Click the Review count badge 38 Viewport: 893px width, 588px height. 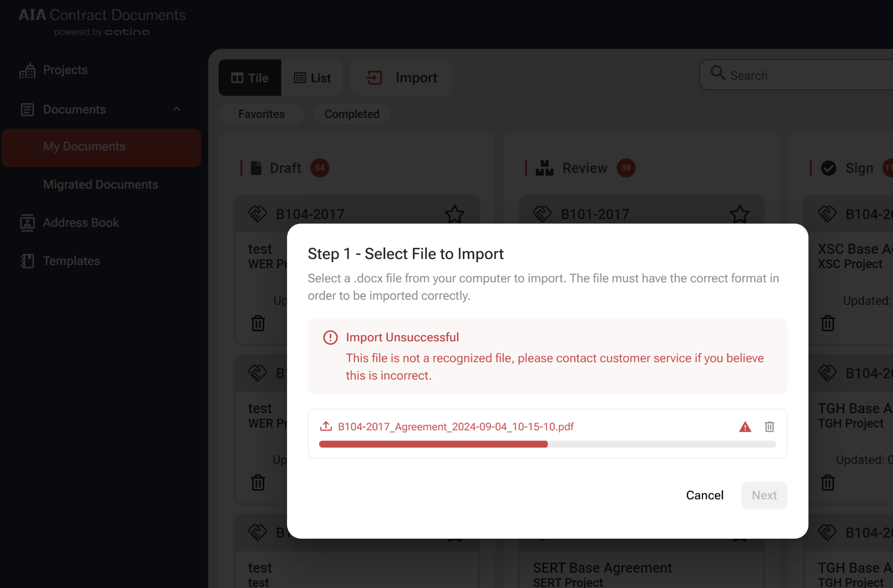(626, 168)
